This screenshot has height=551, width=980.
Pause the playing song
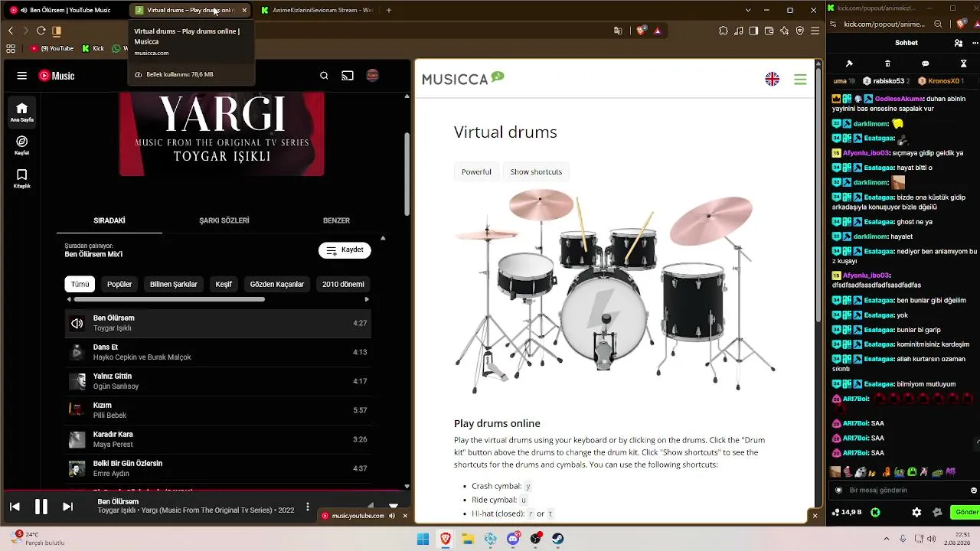coord(41,507)
